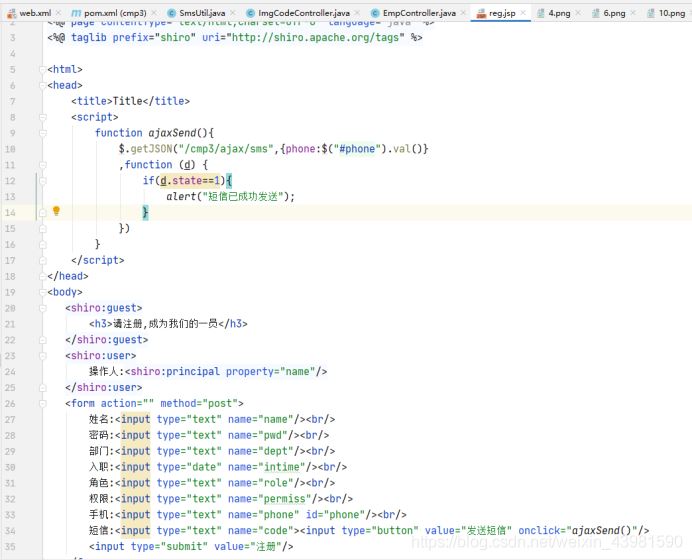Screen dimensions: 692x560
Task: Collapse the script block fold on line 8
Action: click(x=43, y=117)
